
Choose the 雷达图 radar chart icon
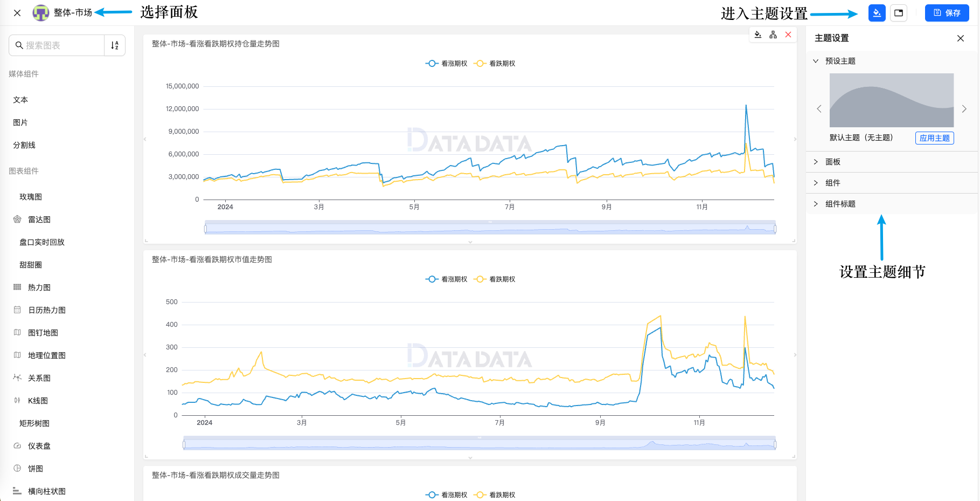click(17, 219)
